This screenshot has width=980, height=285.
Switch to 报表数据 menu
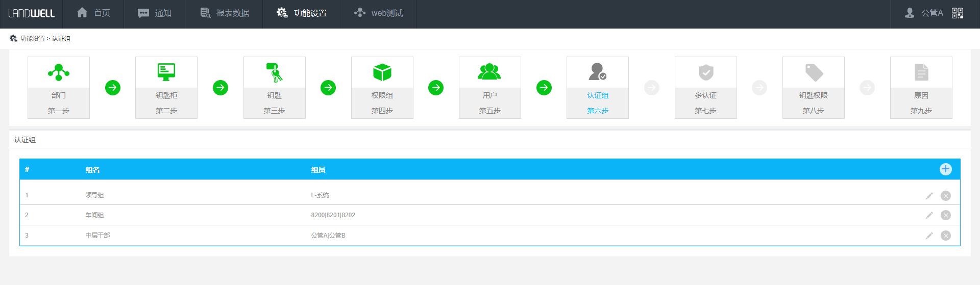225,13
